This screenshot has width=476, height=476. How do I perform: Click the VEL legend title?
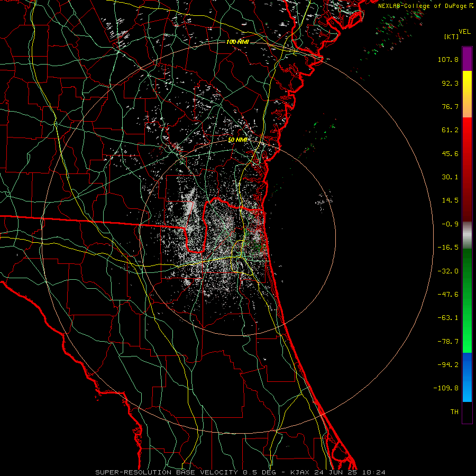tap(464, 32)
